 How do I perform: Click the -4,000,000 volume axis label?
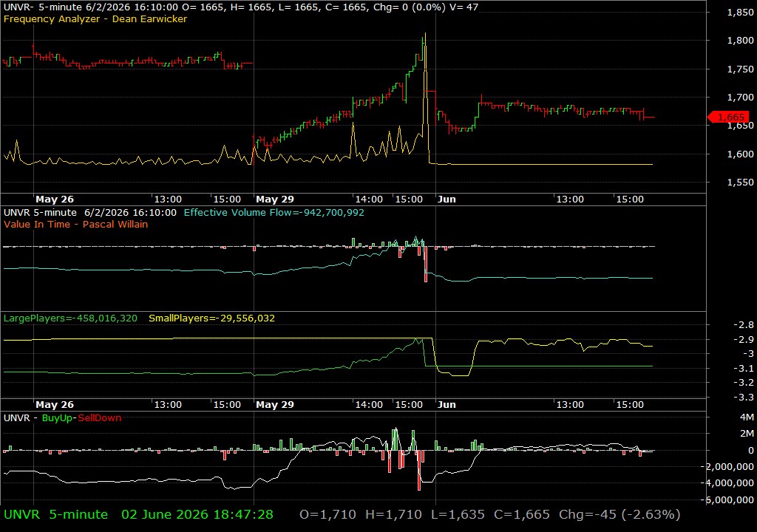pos(727,482)
